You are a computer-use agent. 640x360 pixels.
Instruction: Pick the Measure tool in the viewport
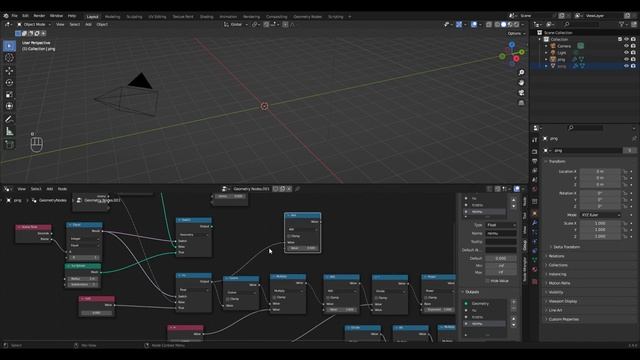coord(9,131)
